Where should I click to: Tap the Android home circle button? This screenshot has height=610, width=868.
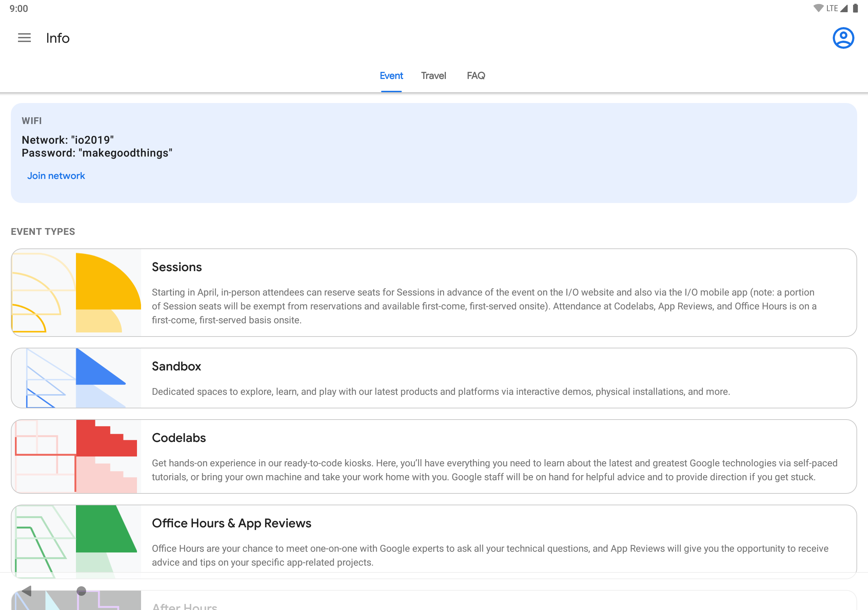tap(81, 591)
